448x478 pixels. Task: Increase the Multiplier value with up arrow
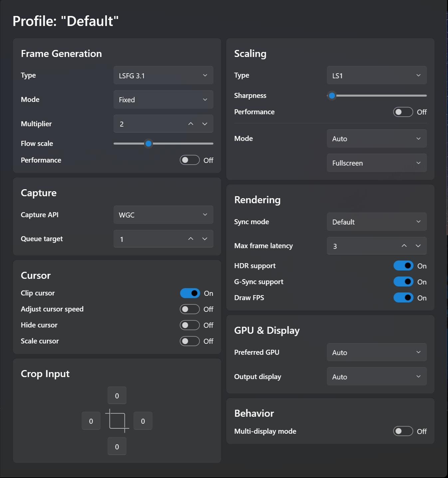[191, 124]
